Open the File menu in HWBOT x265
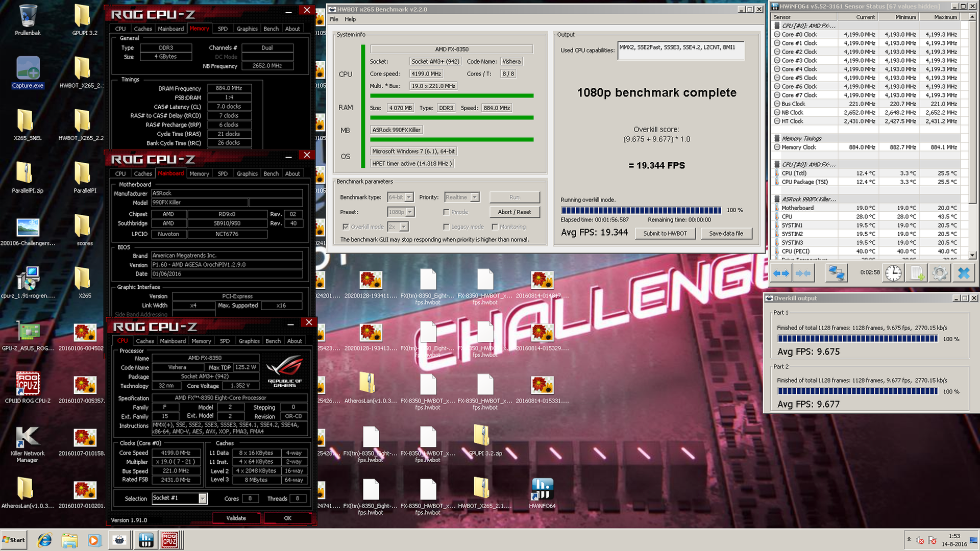The image size is (980, 551). coord(334,19)
